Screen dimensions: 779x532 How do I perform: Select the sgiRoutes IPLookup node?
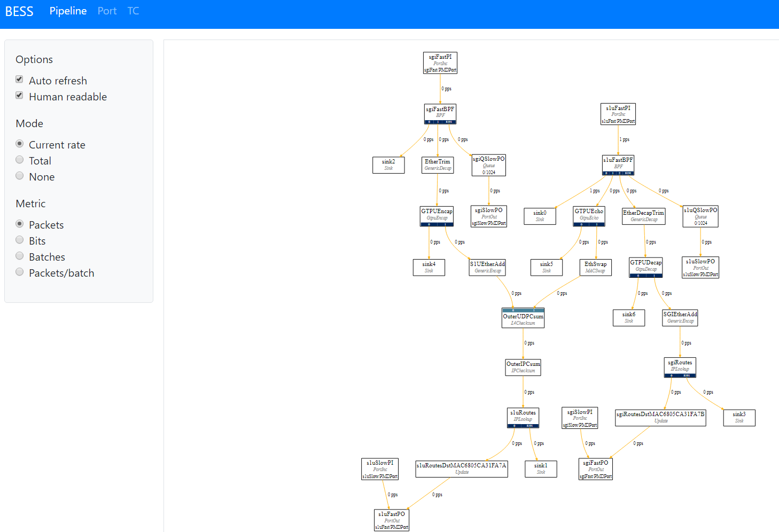pyautogui.click(x=680, y=367)
